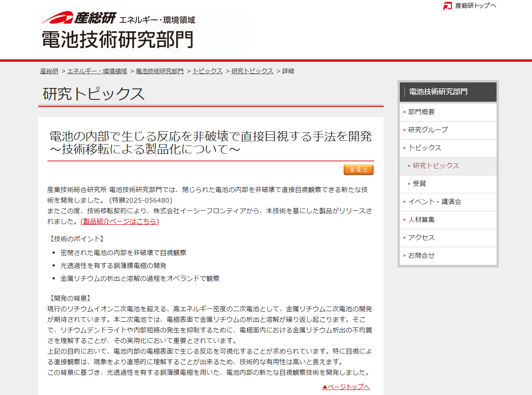Viewport: 532px width, 395px height.
Task: Select 研究グループ from the sidebar
Action: [x=427, y=130]
